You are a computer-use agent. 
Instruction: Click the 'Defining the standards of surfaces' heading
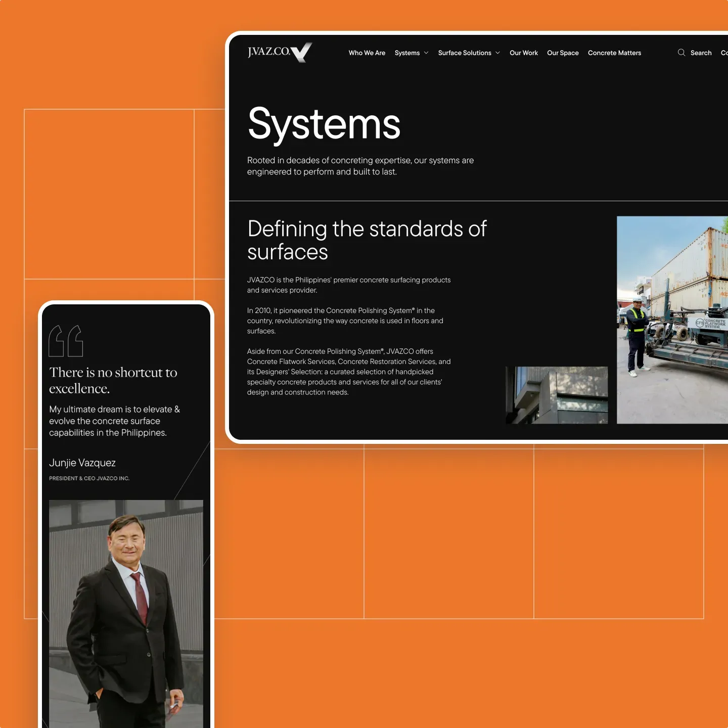tap(367, 240)
